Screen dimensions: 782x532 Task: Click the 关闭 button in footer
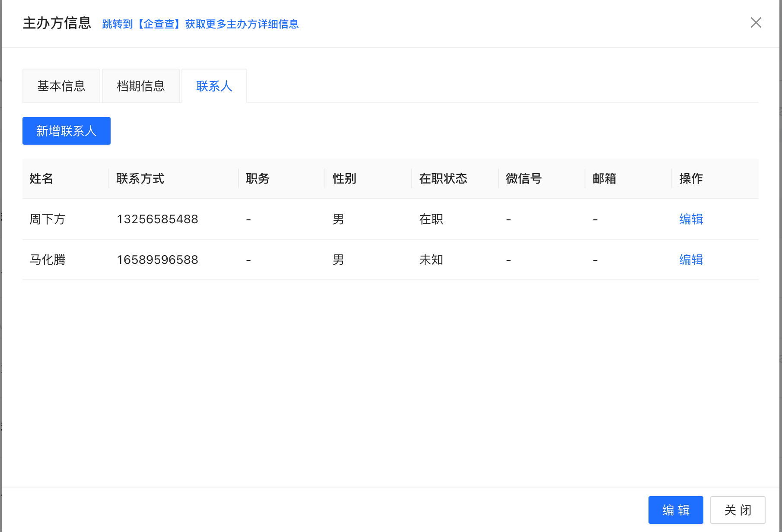tap(737, 510)
